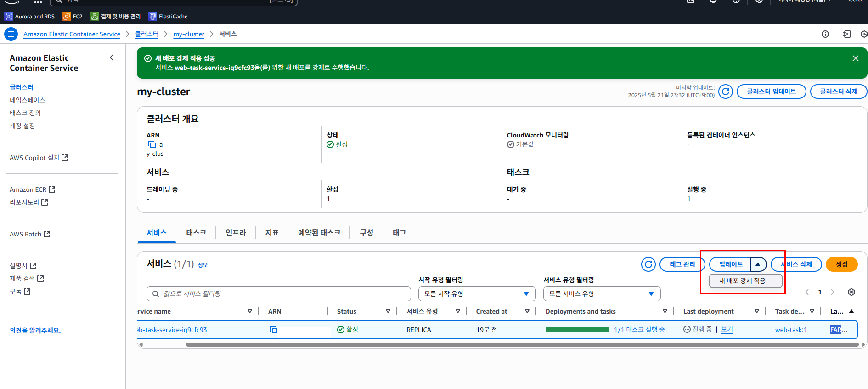Open 태스크 정의 in the sidebar
This screenshot has height=389, width=868.
point(25,113)
